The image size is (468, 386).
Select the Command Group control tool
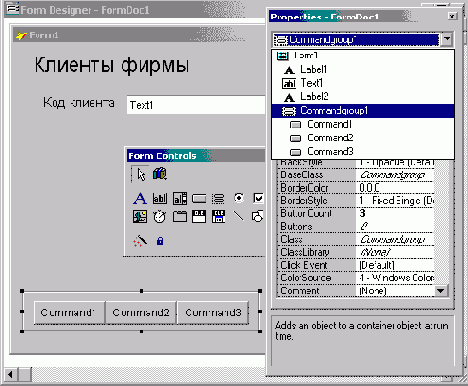point(218,199)
